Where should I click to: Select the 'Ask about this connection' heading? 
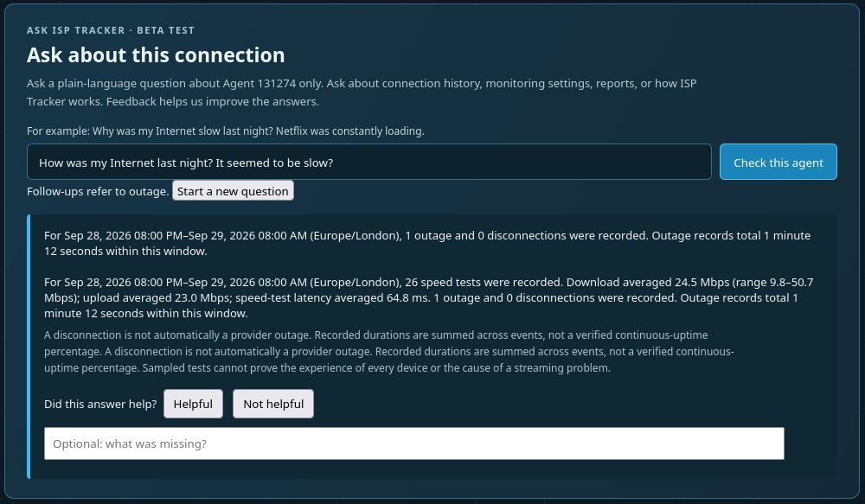[156, 55]
